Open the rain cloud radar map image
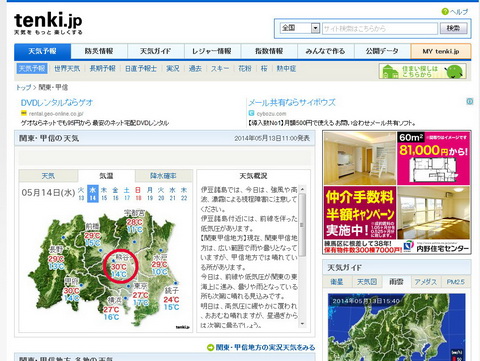480x361 pixels. point(396,327)
